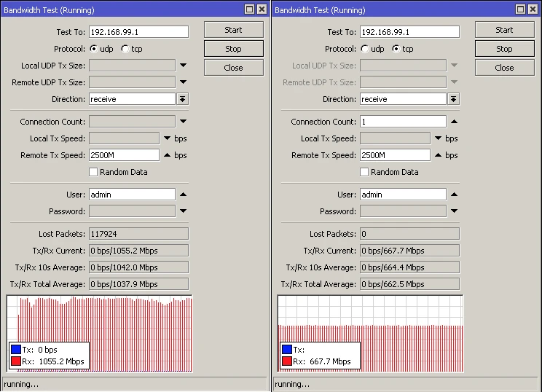Maximize the left Bandwidth Test window

pos(249,9)
